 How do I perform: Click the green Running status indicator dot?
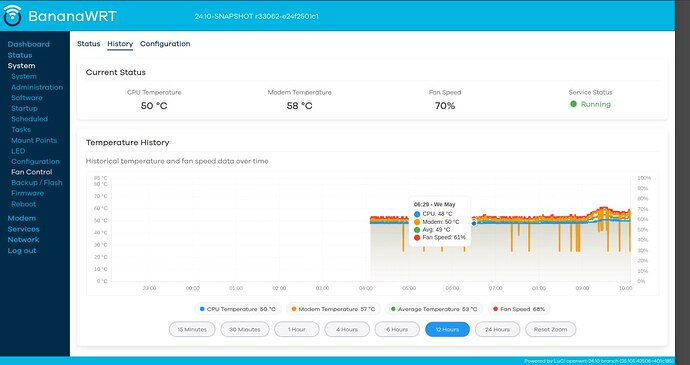coord(573,104)
